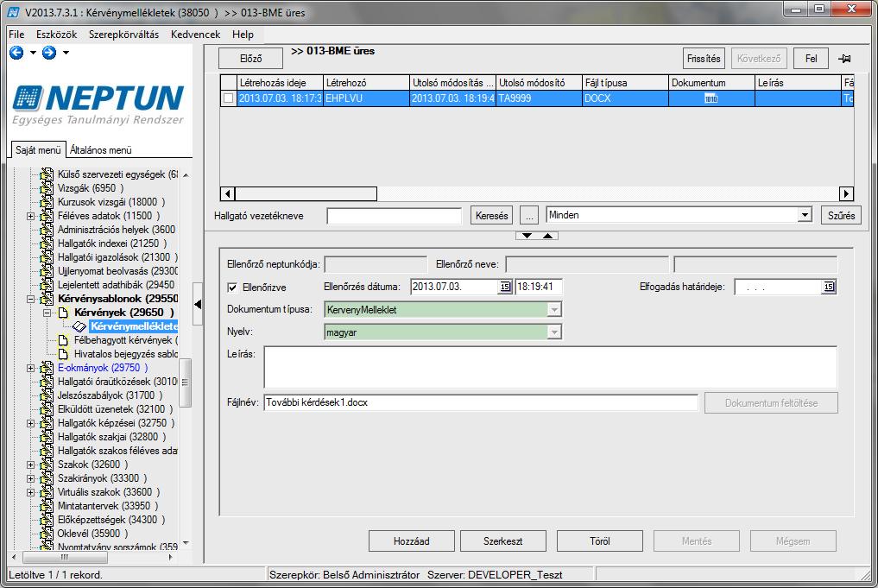Image resolution: width=878 pixels, height=588 pixels.
Task: Click the Fel button
Action: pos(811,59)
